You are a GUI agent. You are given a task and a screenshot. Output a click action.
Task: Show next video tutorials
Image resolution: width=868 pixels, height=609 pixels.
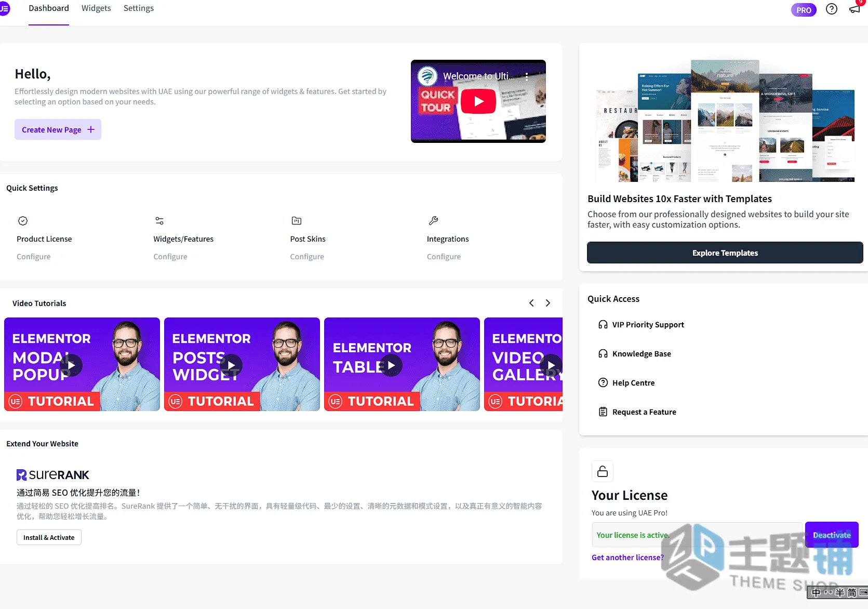click(547, 303)
